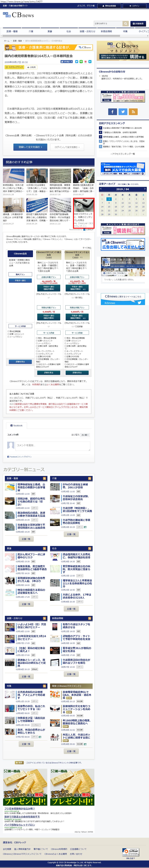149x868 pixels.
Task: Open アクセスランキング一覧 link
Action: pos(123,154)
